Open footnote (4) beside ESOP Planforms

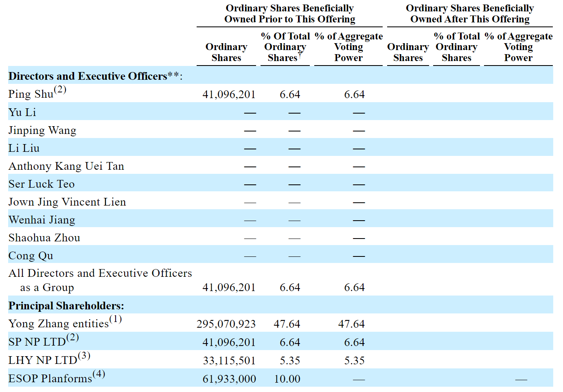[99, 374]
